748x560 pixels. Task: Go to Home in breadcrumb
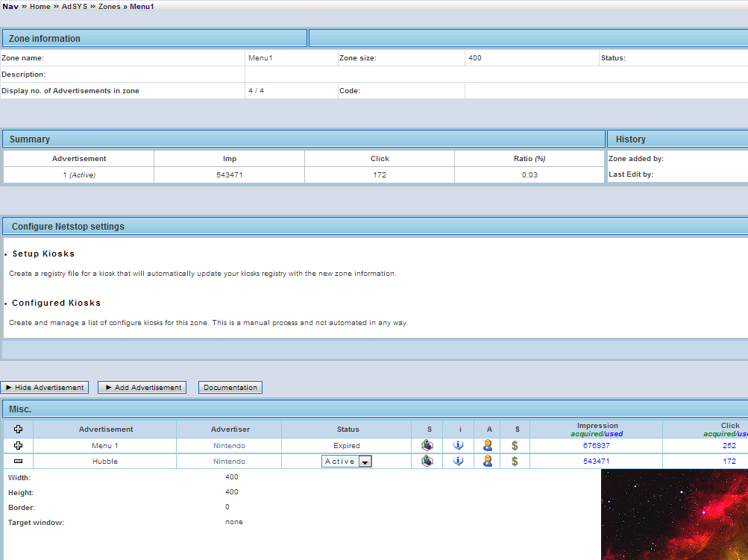click(40, 6)
